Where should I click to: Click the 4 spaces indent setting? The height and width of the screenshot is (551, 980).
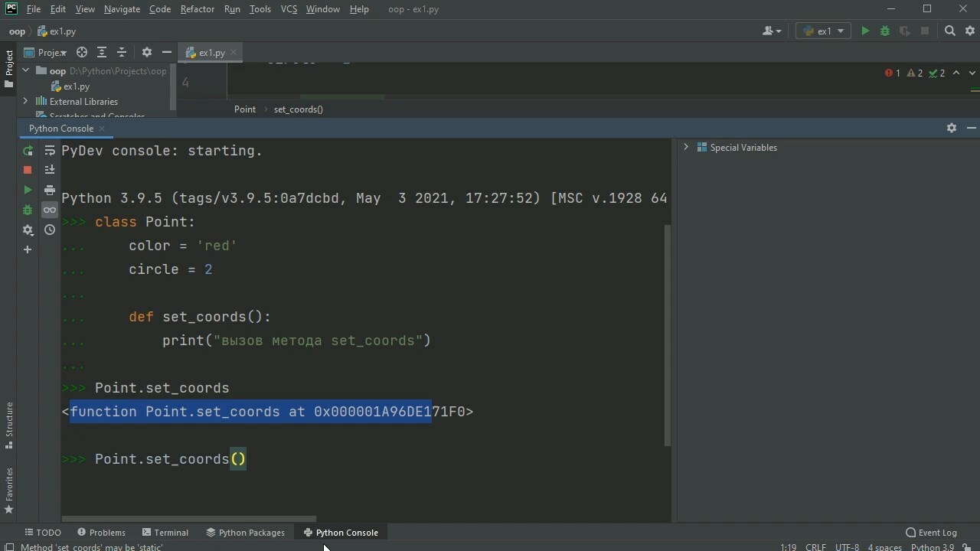(884, 547)
